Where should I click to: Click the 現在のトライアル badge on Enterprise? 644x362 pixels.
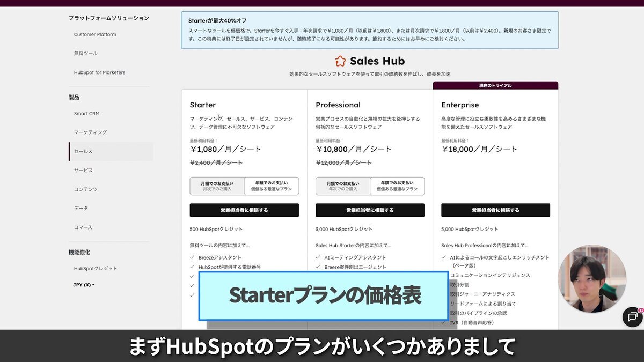point(495,84)
